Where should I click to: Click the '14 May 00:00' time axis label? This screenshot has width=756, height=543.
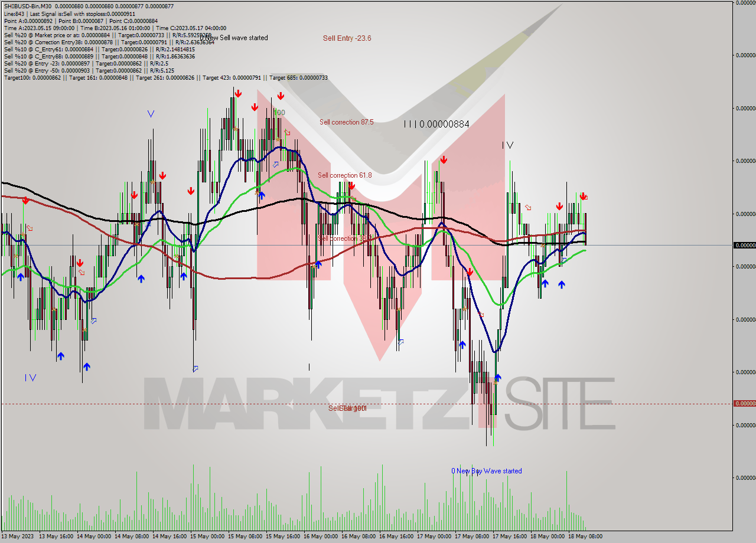pos(93,537)
